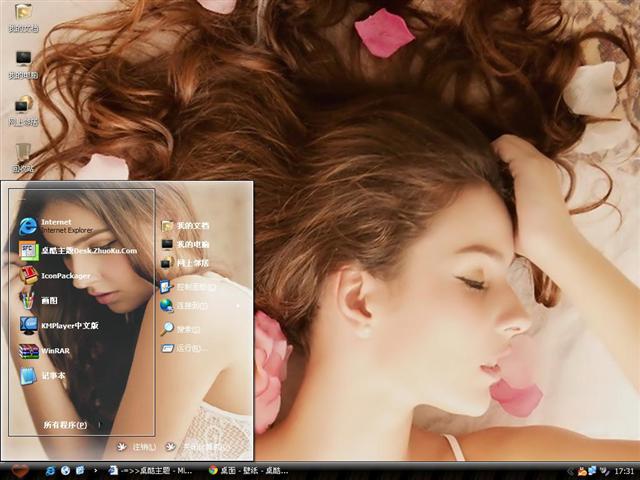Select 搜索 in the Start menu

pyautogui.click(x=186, y=329)
